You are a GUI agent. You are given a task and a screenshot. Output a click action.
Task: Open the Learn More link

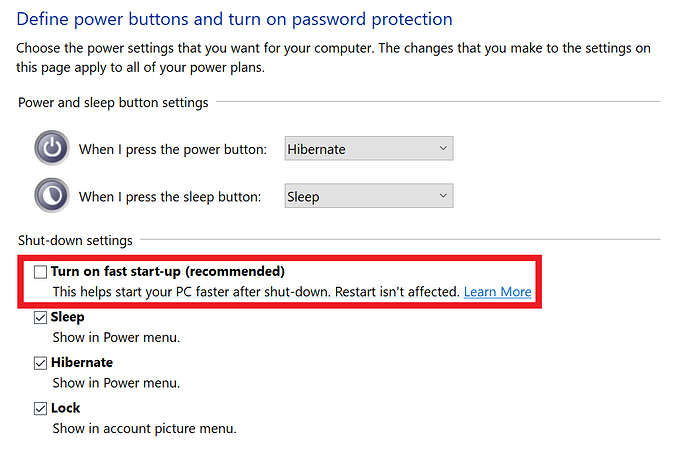[x=497, y=292]
